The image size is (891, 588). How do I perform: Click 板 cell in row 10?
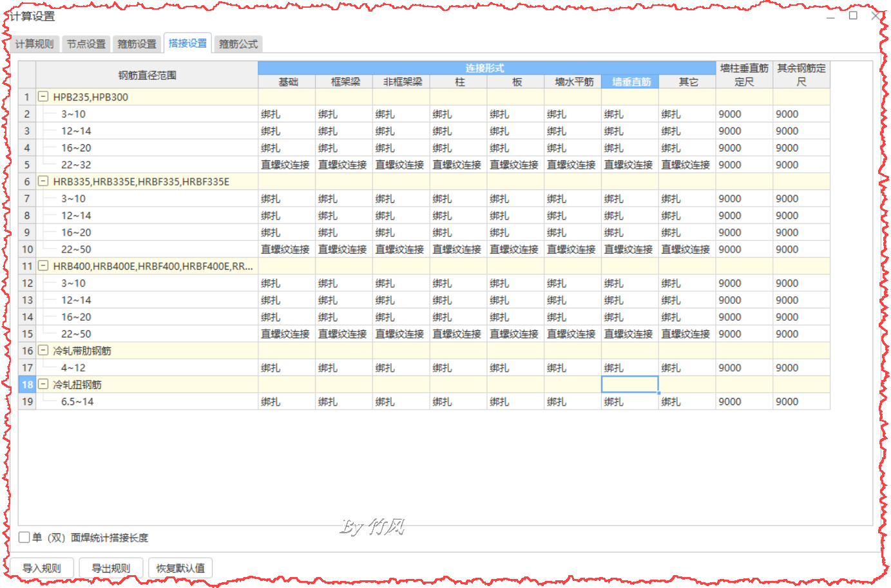516,249
